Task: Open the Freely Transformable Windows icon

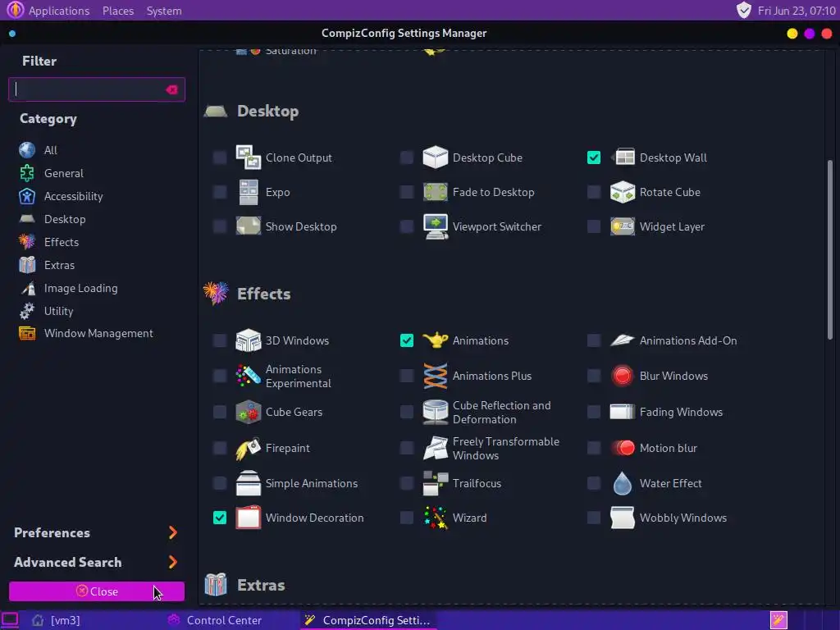Action: pyautogui.click(x=435, y=448)
